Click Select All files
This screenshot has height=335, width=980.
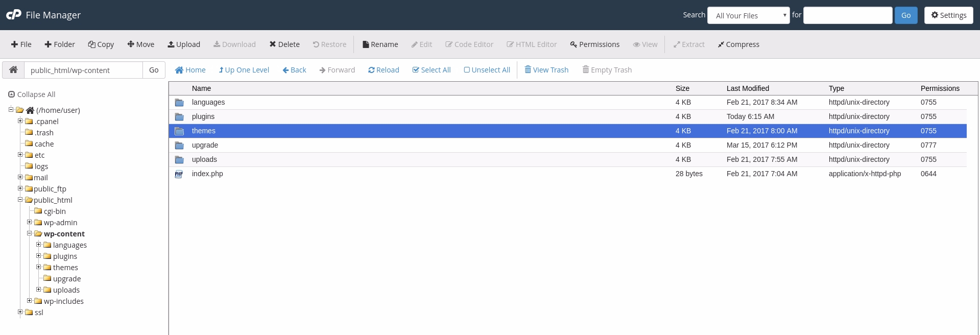431,70
